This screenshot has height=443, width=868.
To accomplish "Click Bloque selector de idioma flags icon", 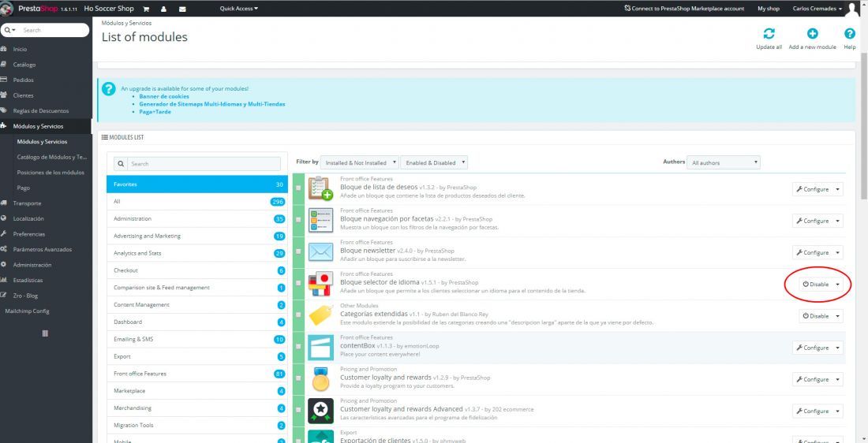I will point(320,284).
